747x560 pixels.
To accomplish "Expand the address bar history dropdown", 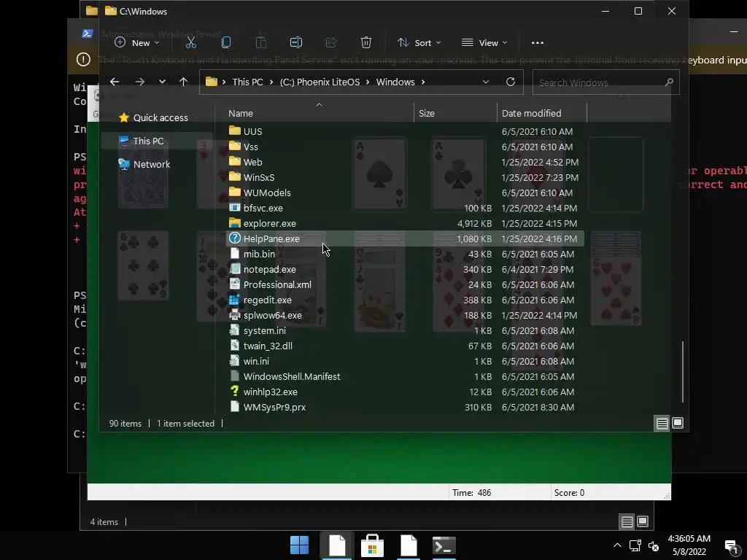I will coord(485,82).
